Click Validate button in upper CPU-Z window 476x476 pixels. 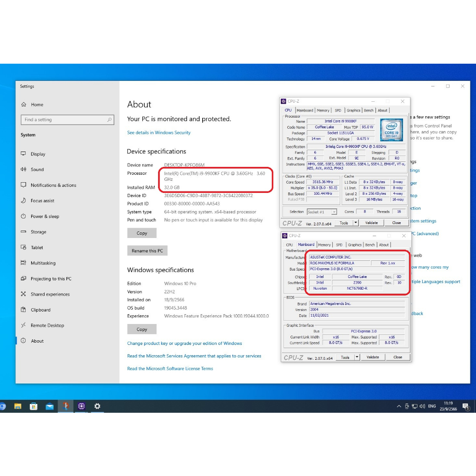pyautogui.click(x=371, y=223)
